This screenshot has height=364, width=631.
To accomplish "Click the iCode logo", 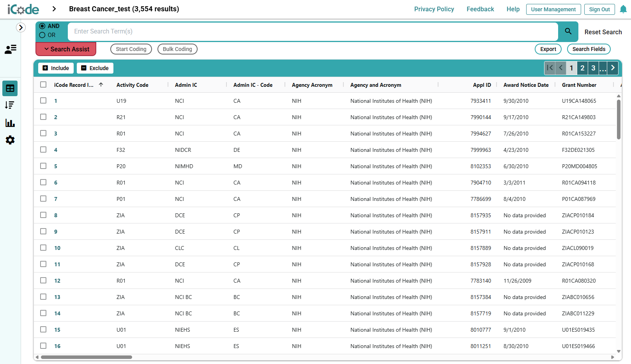I will click(23, 9).
